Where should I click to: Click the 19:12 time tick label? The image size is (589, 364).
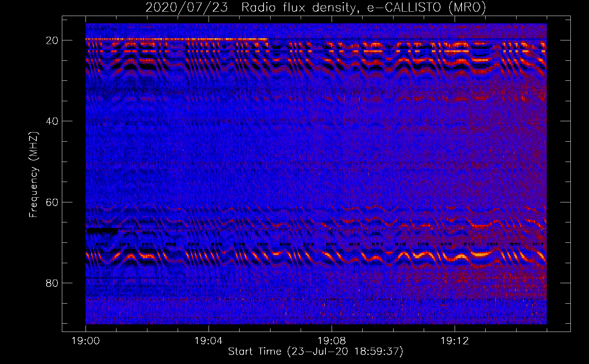pyautogui.click(x=455, y=341)
